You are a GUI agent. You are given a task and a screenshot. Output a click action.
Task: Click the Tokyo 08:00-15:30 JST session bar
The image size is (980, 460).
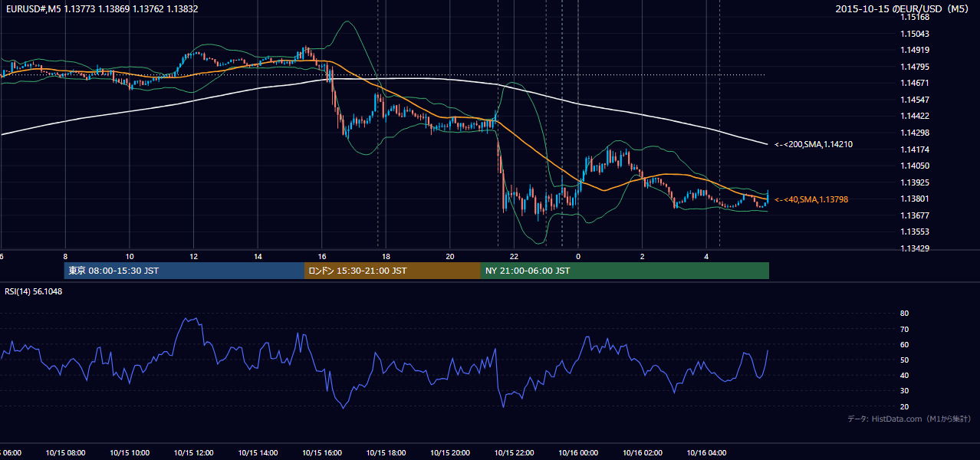pos(185,271)
